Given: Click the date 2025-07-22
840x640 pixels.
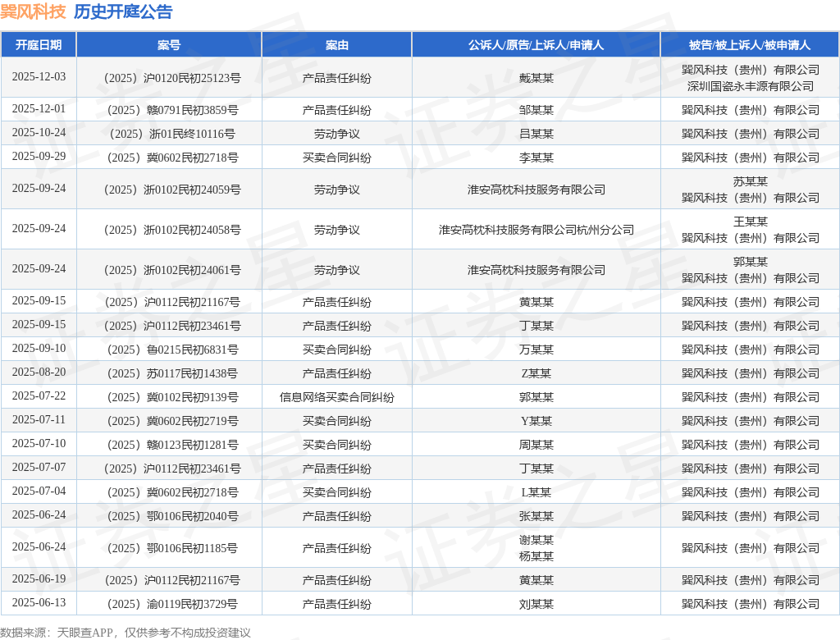Looking at the screenshot, I should tap(39, 396).
